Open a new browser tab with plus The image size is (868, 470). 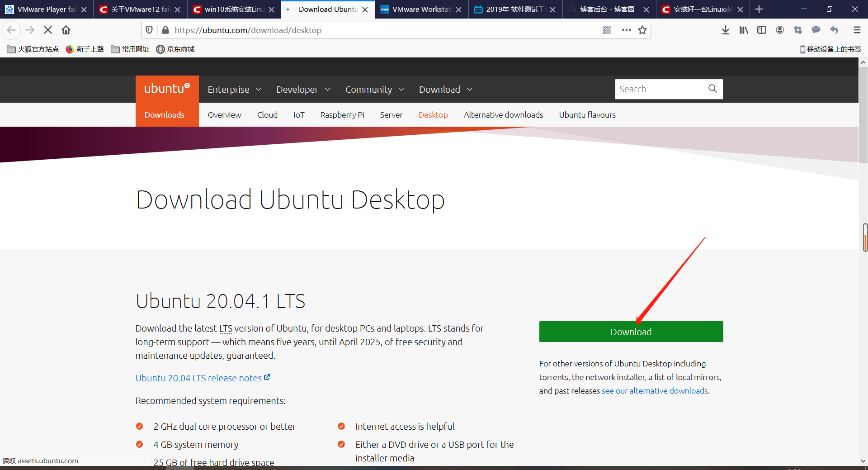point(759,9)
